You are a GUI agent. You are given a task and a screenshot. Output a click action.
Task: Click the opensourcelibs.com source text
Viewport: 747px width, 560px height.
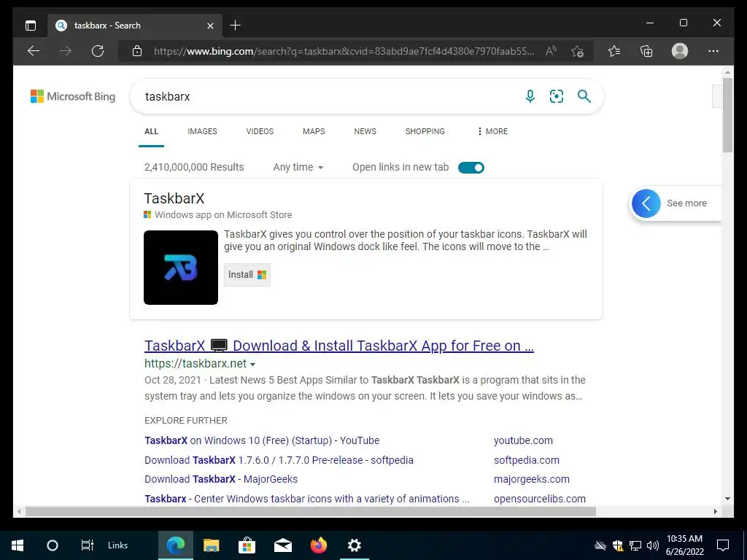click(540, 499)
